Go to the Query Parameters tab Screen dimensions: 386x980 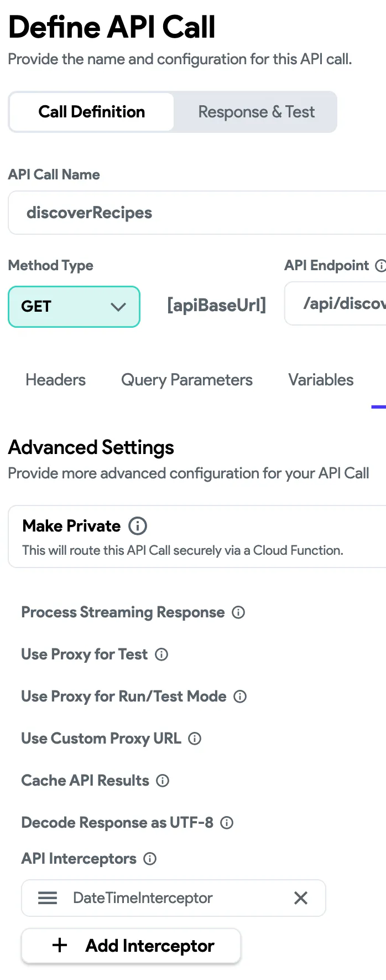pos(187,380)
